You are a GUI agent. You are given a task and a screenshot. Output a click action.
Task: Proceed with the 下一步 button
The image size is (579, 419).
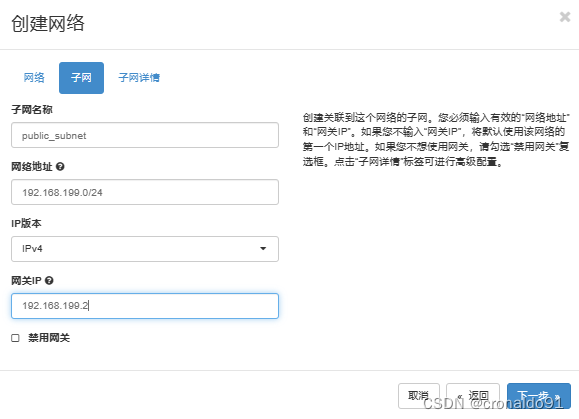[x=539, y=396]
